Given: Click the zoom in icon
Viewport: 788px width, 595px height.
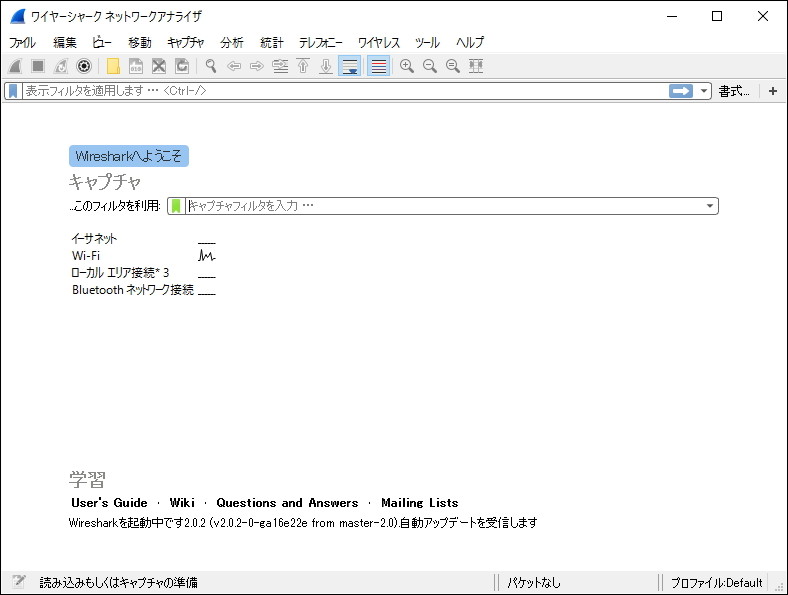Looking at the screenshot, I should [407, 66].
